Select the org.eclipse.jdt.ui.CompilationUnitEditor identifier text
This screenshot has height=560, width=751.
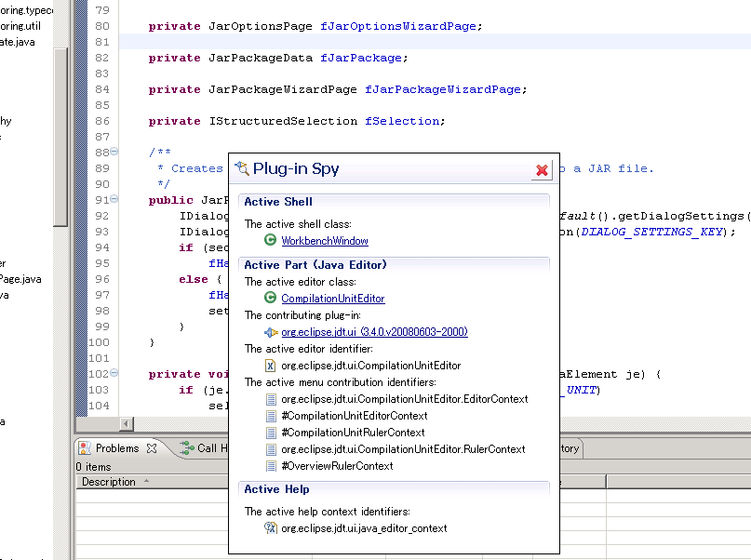tap(370, 366)
